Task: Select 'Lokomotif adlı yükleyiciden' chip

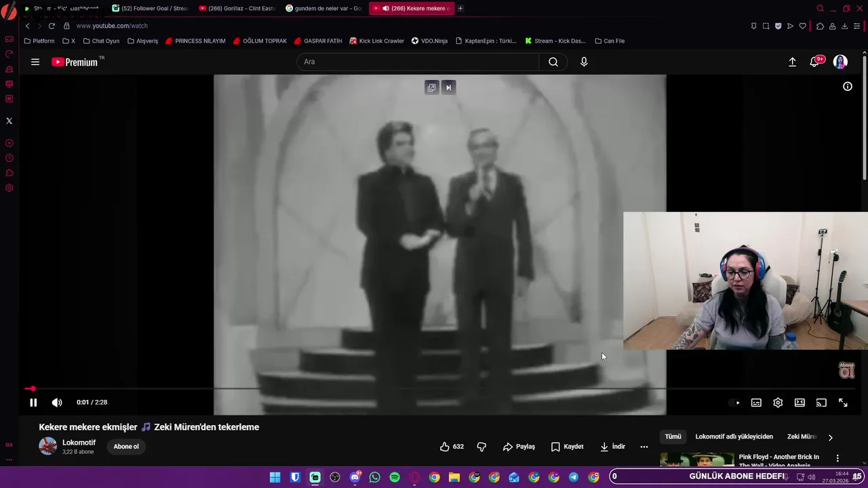Action: [734, 436]
